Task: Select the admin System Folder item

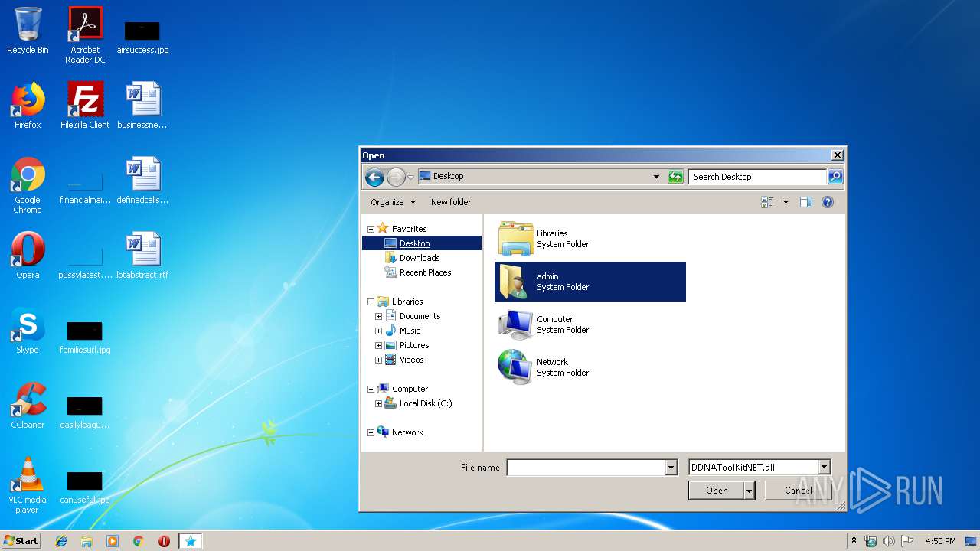Action: 590,282
